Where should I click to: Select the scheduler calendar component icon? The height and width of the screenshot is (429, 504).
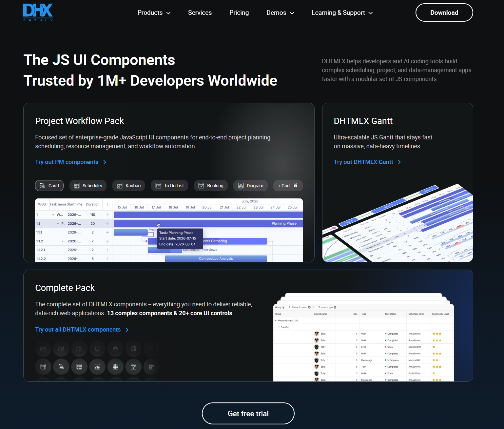click(79, 367)
